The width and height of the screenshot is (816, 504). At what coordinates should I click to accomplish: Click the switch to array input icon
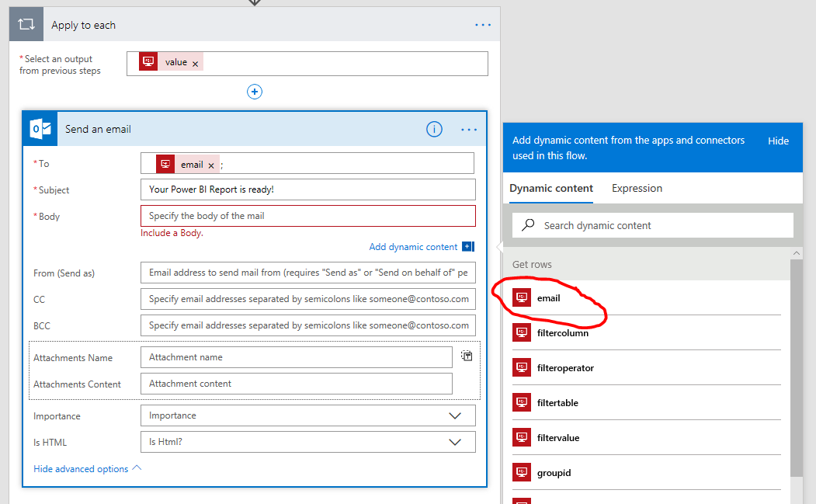tap(467, 356)
